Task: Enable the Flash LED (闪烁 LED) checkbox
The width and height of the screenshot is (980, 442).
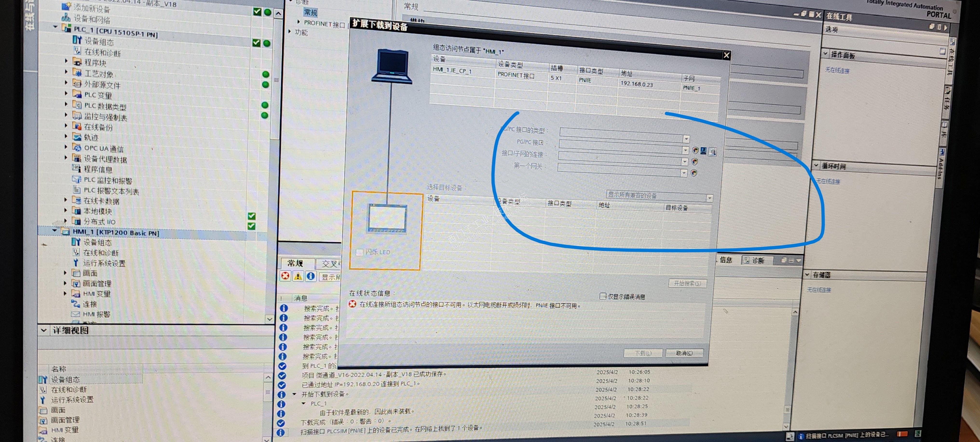Action: pyautogui.click(x=359, y=252)
